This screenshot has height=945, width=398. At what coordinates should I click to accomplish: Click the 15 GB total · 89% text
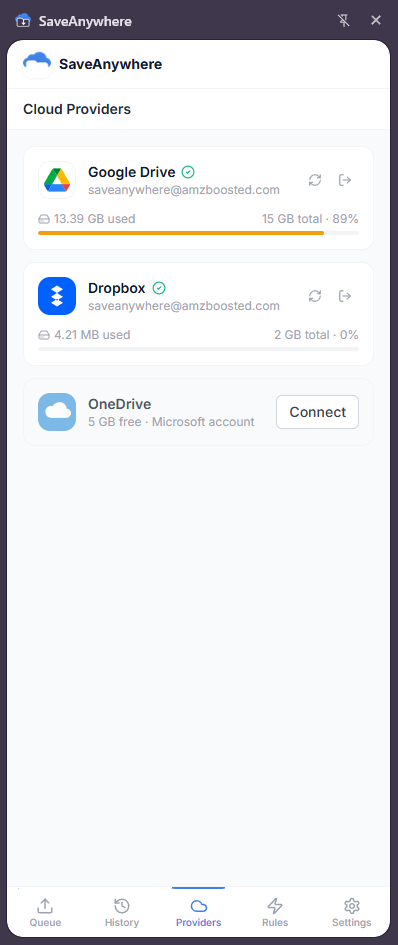[310, 219]
